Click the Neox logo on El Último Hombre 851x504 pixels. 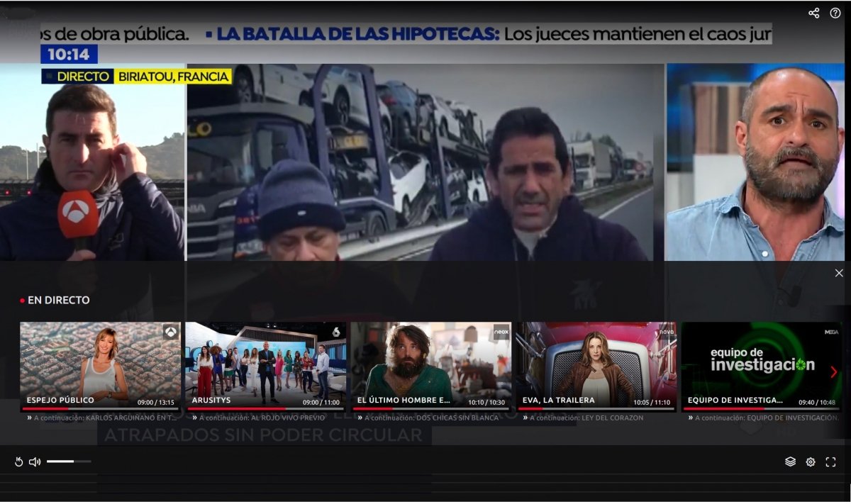click(x=501, y=332)
